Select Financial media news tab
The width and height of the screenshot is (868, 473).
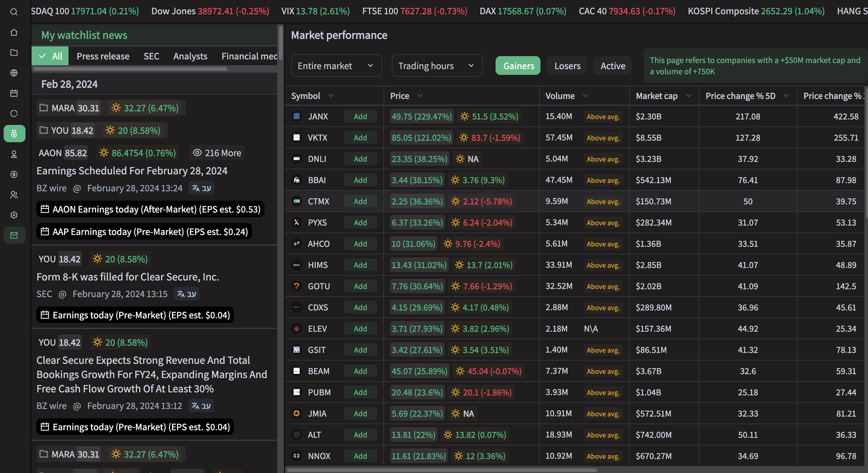(x=249, y=56)
